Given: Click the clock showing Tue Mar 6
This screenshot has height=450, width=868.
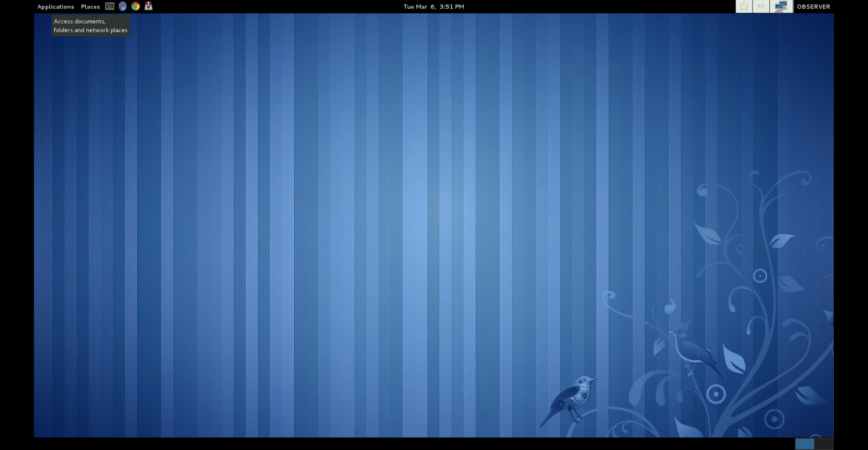Looking at the screenshot, I should coord(434,6).
